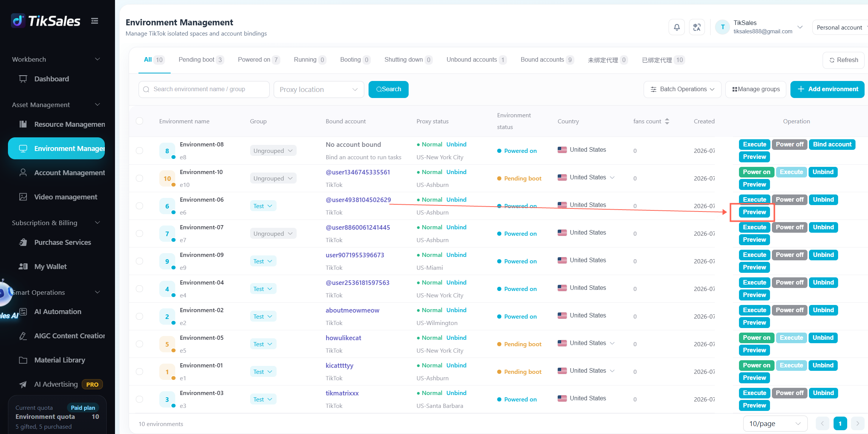Click the Add environment button

[828, 89]
